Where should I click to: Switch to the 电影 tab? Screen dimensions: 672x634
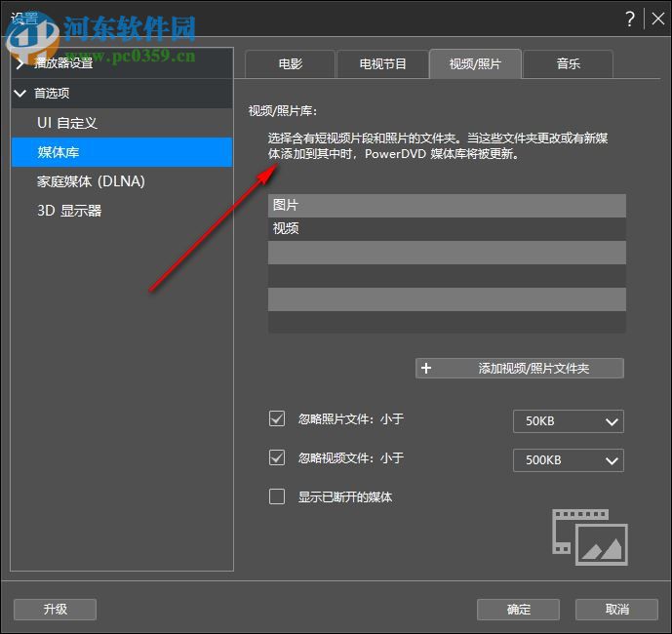tap(290, 63)
